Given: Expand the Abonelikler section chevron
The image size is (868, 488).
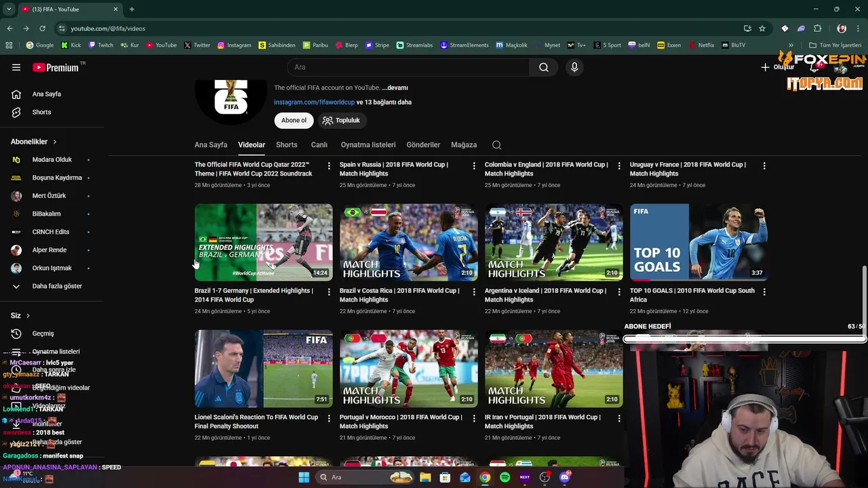Looking at the screenshot, I should [54, 142].
